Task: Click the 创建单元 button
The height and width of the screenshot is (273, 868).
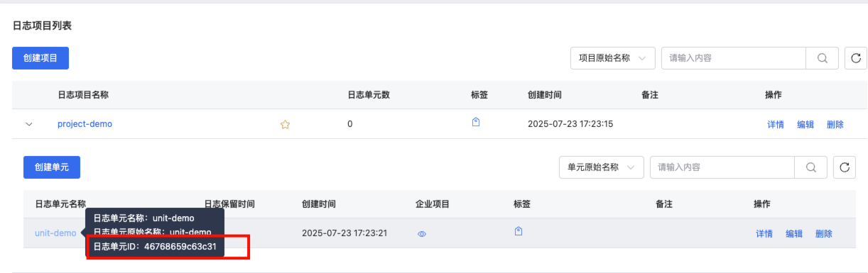Action: click(x=52, y=167)
